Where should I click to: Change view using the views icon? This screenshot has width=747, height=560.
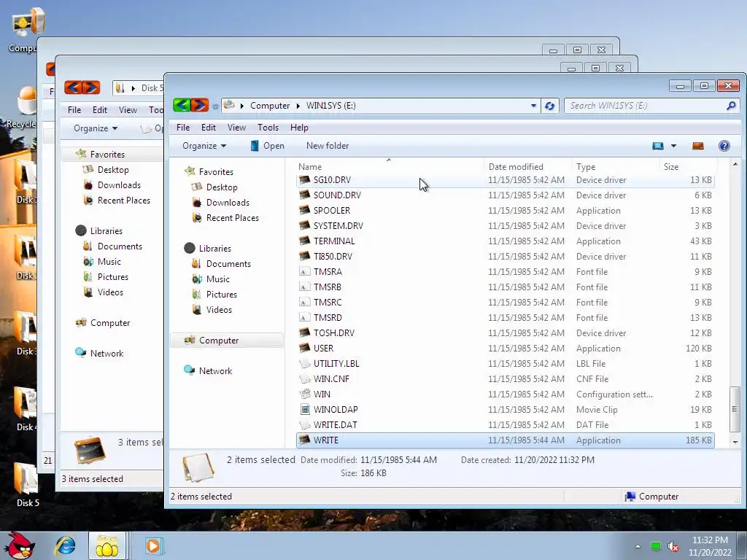point(658,146)
